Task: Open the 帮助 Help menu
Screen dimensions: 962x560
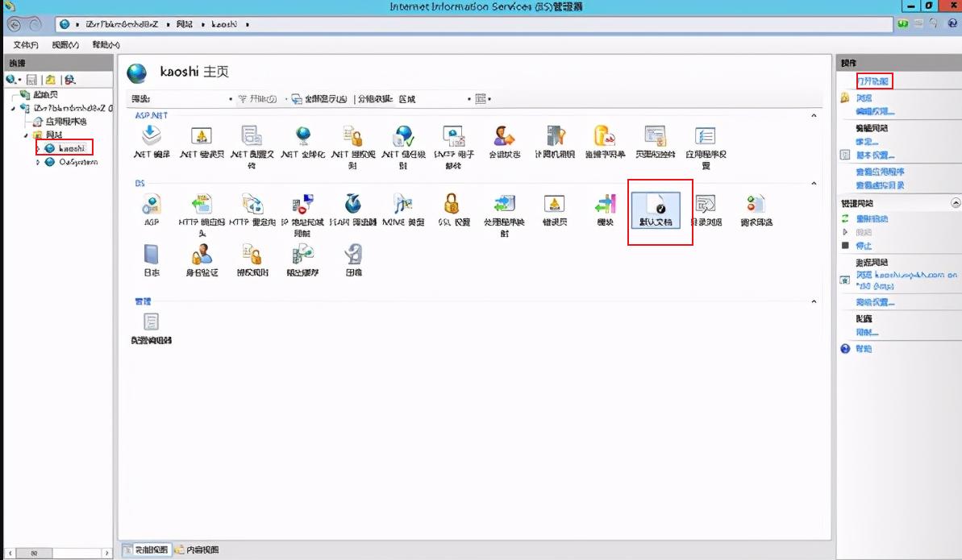Action: tap(106, 45)
